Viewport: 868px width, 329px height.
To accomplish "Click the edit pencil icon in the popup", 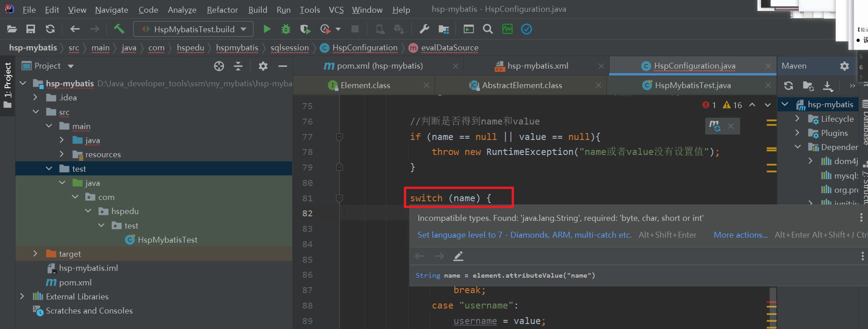I will 458,256.
